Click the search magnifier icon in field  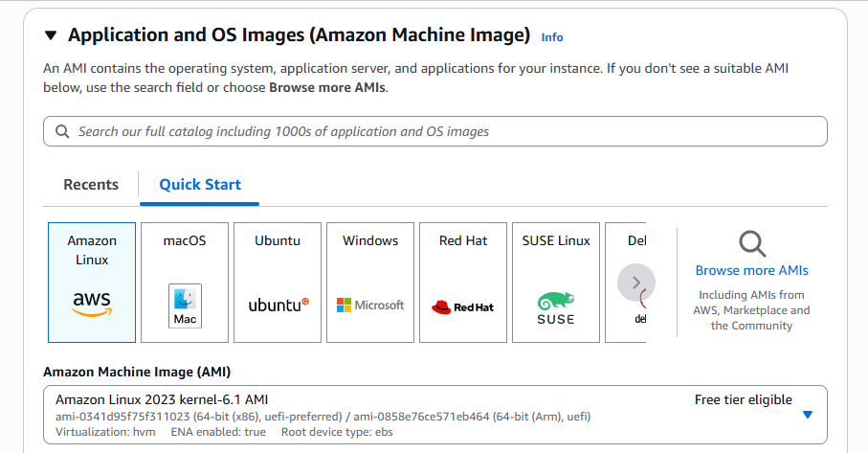tap(62, 131)
